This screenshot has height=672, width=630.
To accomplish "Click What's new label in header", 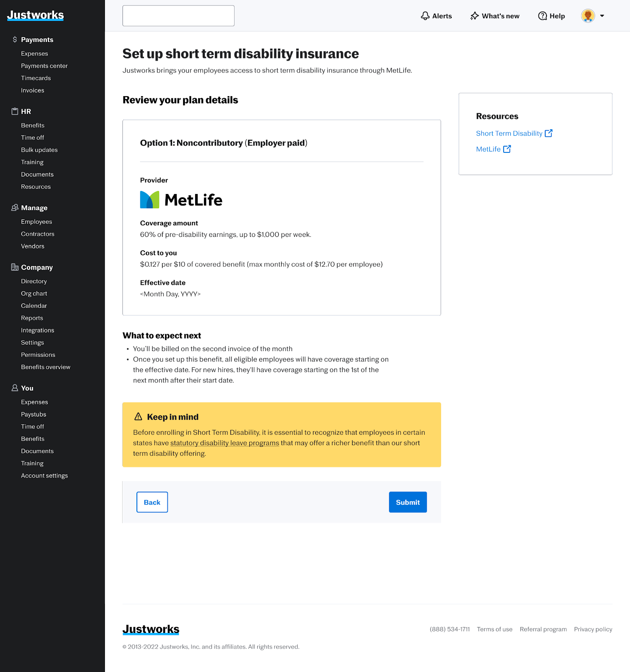I will 500,16.
